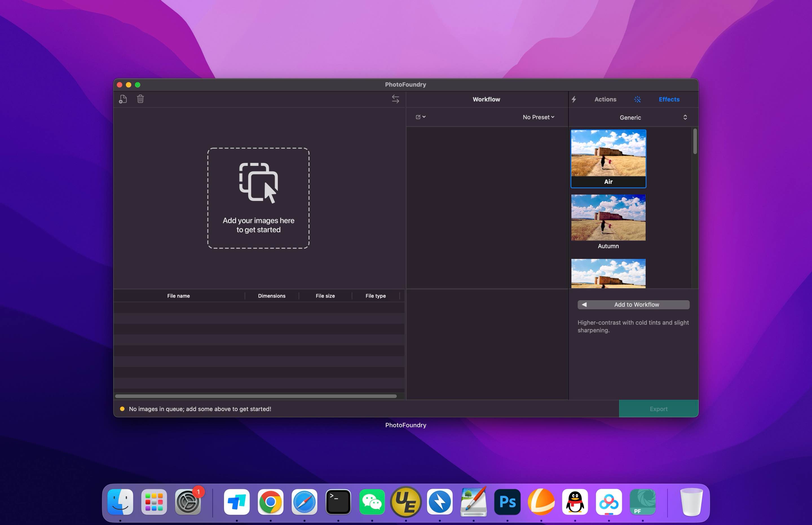Click the sparkle icon beside Effects
Screen dimensions: 812x525
pos(637,99)
